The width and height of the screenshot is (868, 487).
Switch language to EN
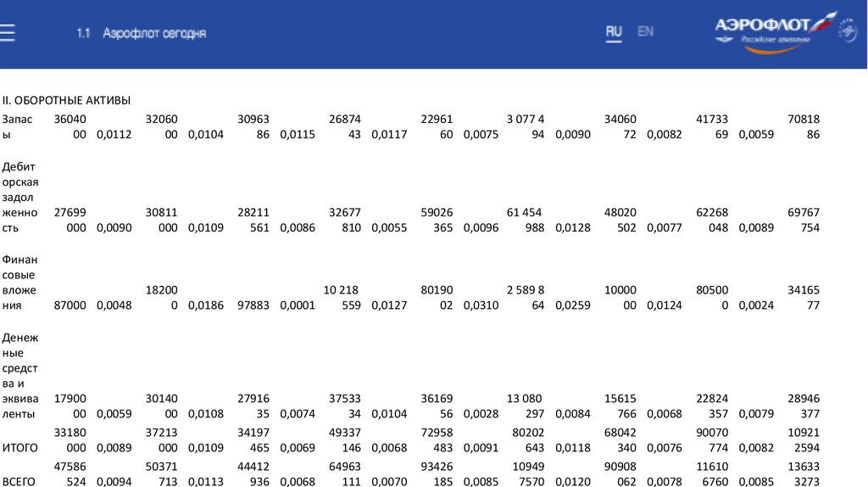point(645,31)
